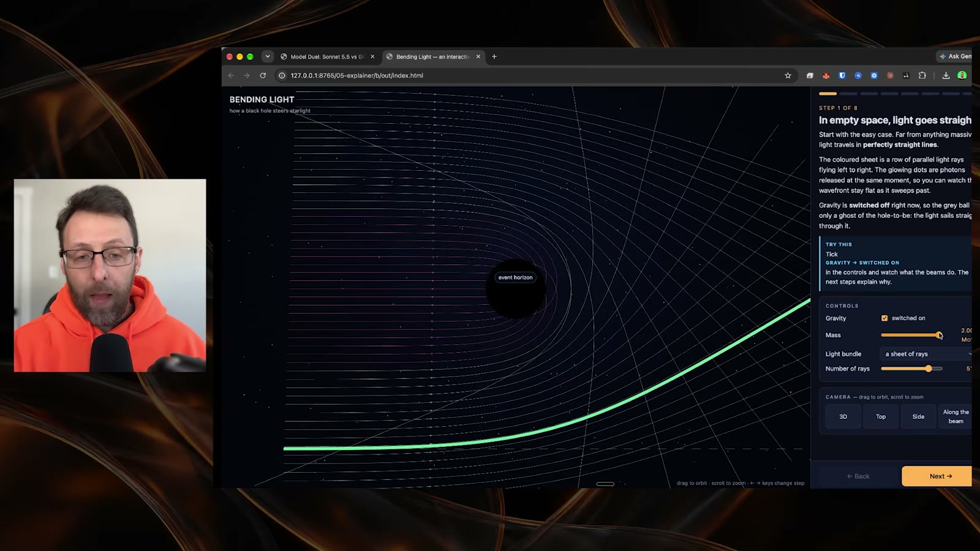Go to the Next step
The width and height of the screenshot is (980, 551).
[x=937, y=476]
